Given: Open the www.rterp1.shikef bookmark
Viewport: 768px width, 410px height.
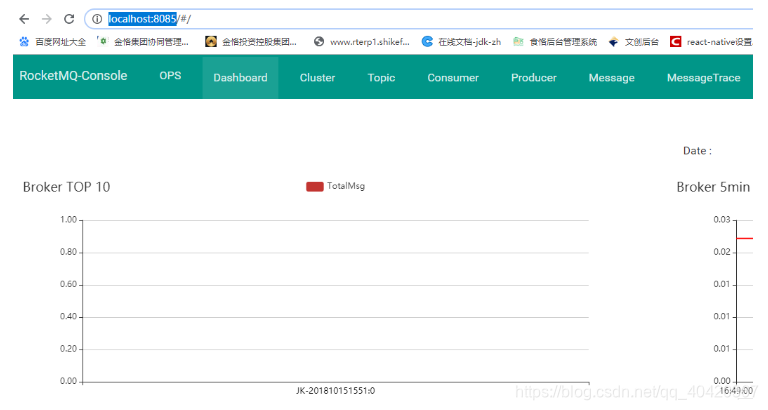Looking at the screenshot, I should pyautogui.click(x=361, y=42).
